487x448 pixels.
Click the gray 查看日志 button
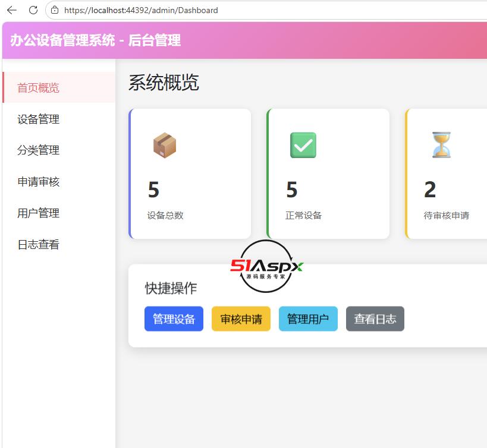(375, 318)
